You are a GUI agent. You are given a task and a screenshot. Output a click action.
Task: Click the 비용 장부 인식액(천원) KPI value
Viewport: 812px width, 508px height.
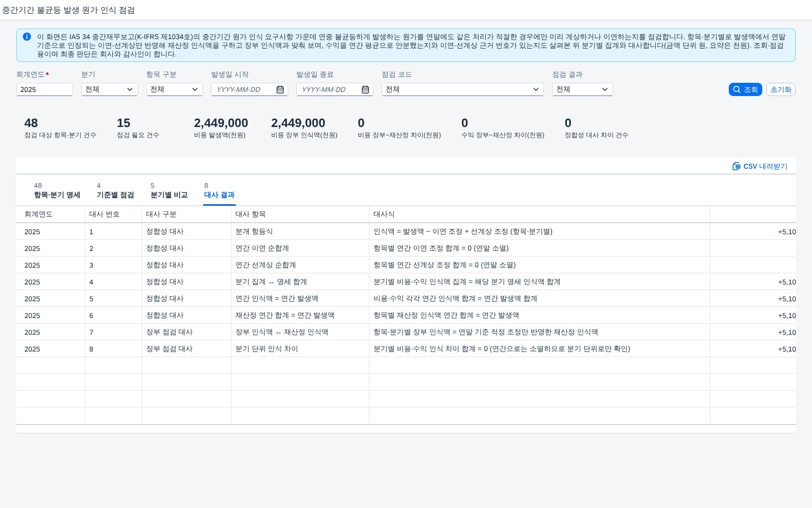tap(298, 123)
